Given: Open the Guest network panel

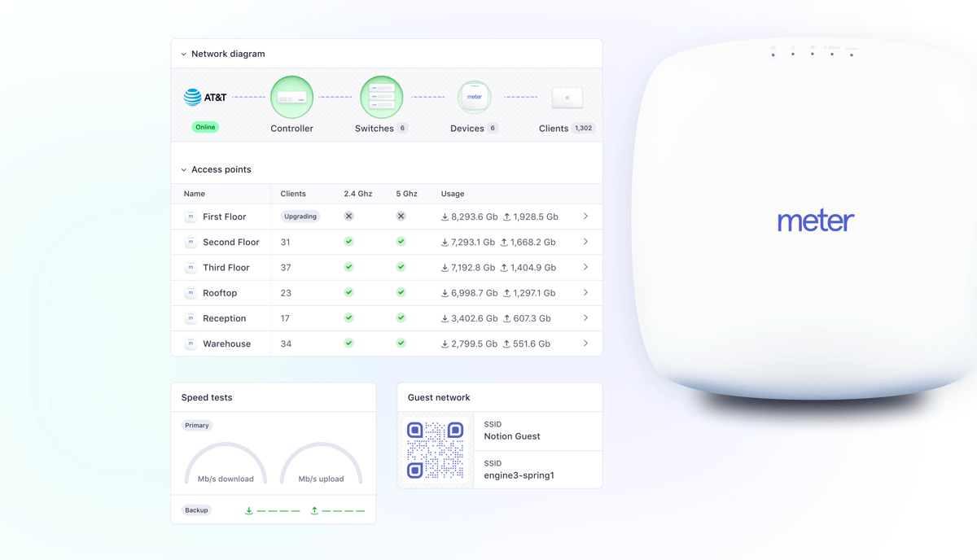Looking at the screenshot, I should pos(439,396).
